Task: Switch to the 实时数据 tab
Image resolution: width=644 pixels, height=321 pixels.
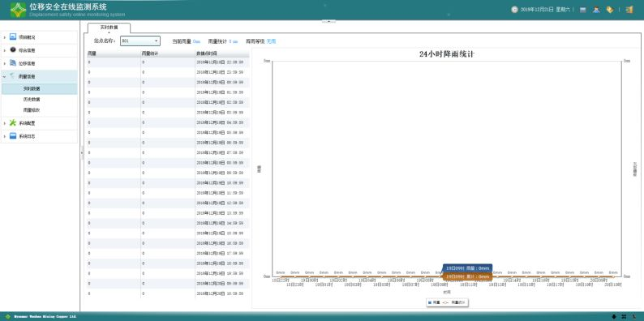Action: tap(109, 28)
